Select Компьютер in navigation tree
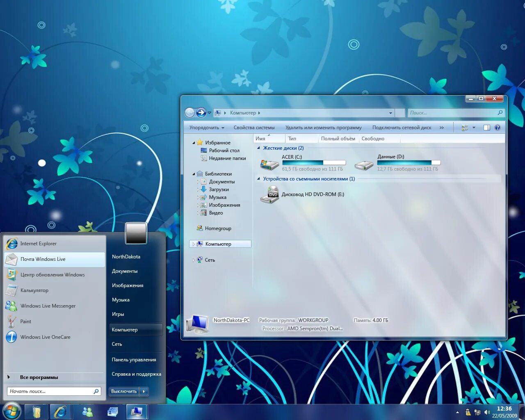Screen dimensions: 525x420 point(220,244)
